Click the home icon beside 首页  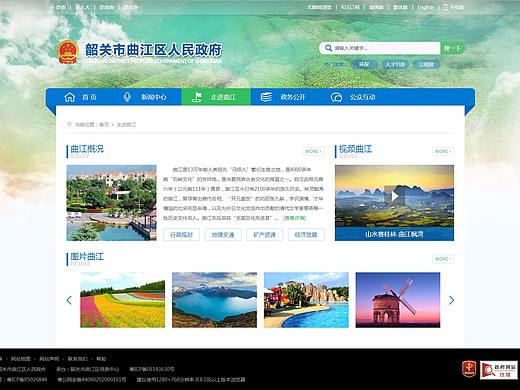[70, 97]
